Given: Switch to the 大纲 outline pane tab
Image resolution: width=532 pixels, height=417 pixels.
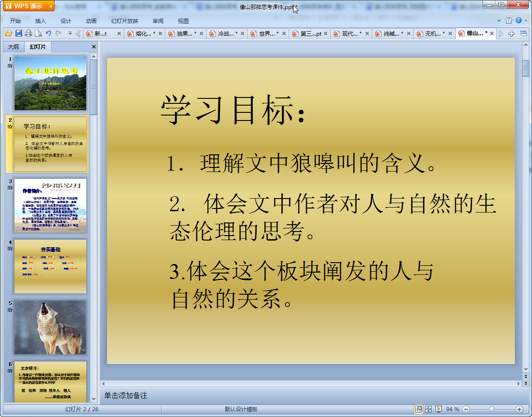Looking at the screenshot, I should [14, 47].
